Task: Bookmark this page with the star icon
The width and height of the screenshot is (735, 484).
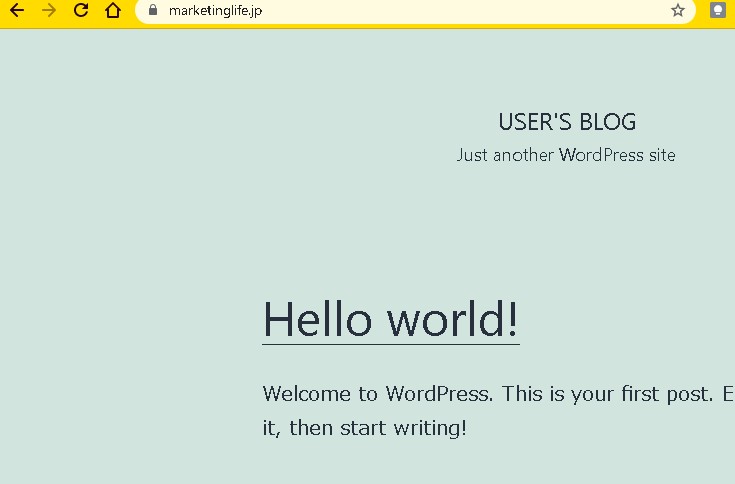Action: (678, 11)
